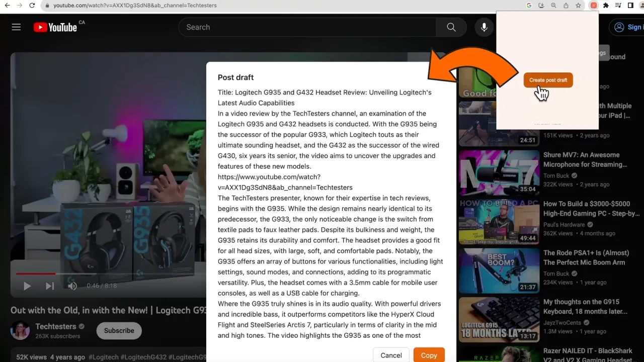This screenshot has height=362, width=644.
Task: Click the '362K views • 4 months ago' text
Action: (579, 233)
